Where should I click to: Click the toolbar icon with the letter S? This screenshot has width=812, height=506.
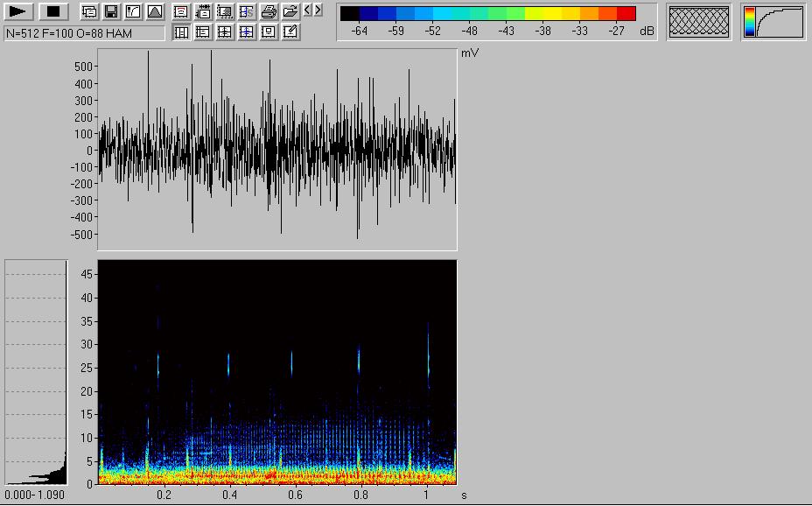point(247,12)
